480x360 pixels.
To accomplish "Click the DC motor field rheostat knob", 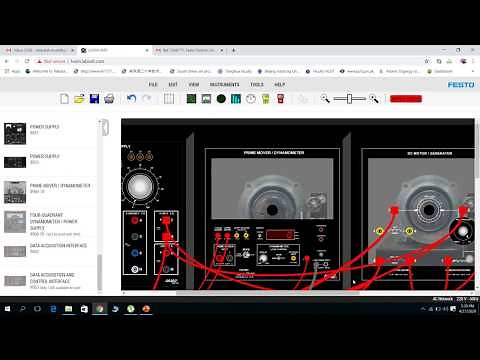I will [462, 232].
